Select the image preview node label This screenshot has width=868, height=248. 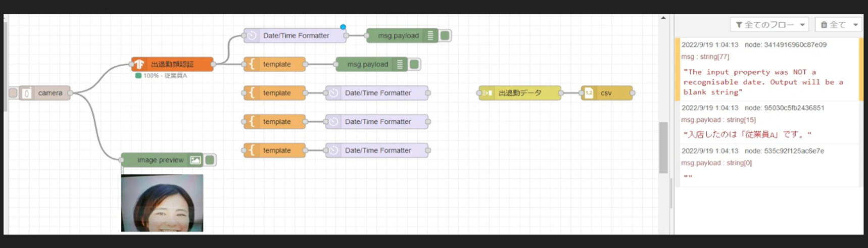coord(161,160)
